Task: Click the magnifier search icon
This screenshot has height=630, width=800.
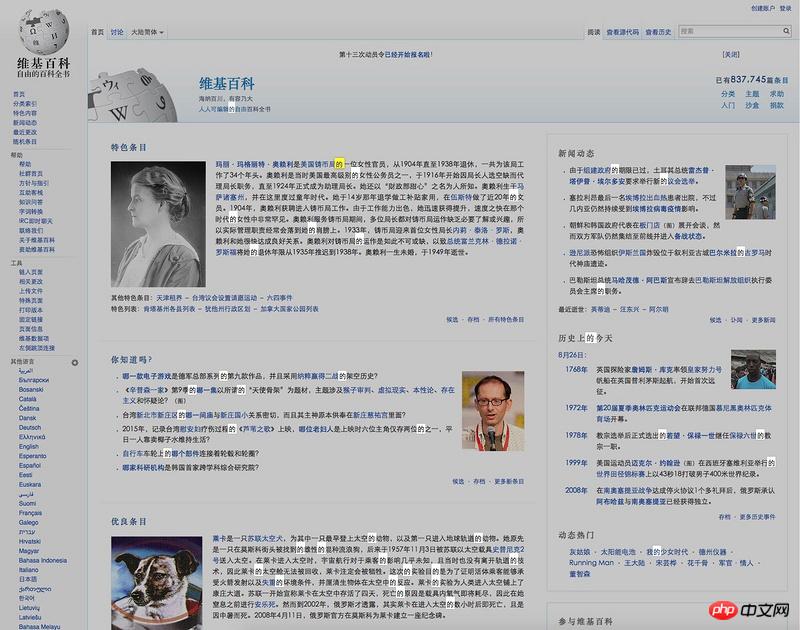Action: [786, 31]
